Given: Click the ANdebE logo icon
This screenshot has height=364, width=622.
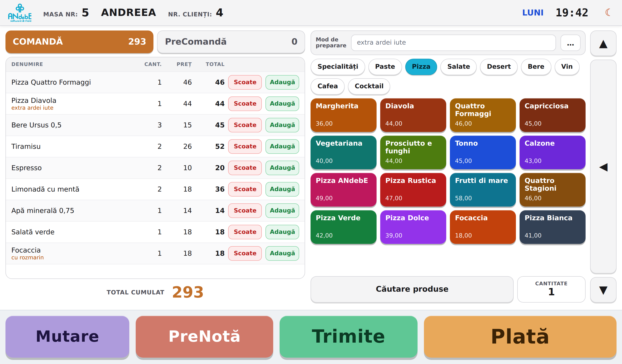Looking at the screenshot, I should click(20, 13).
